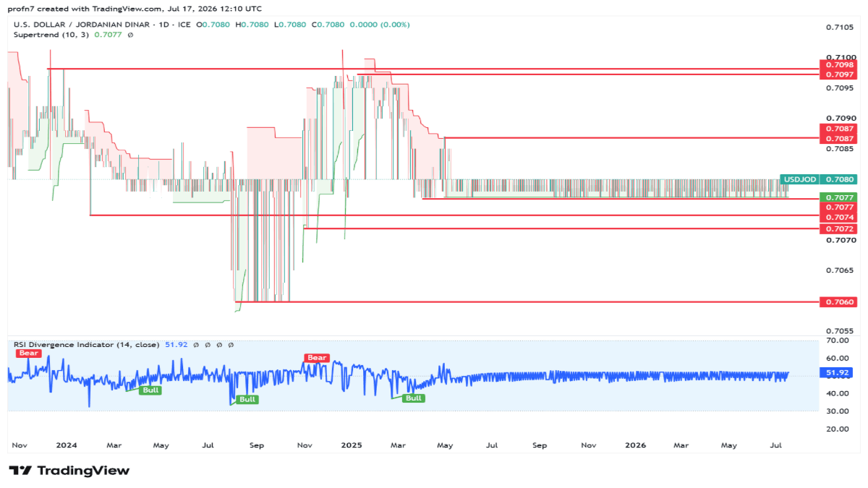
Task: Select the 2025 label on time axis
Action: [353, 446]
